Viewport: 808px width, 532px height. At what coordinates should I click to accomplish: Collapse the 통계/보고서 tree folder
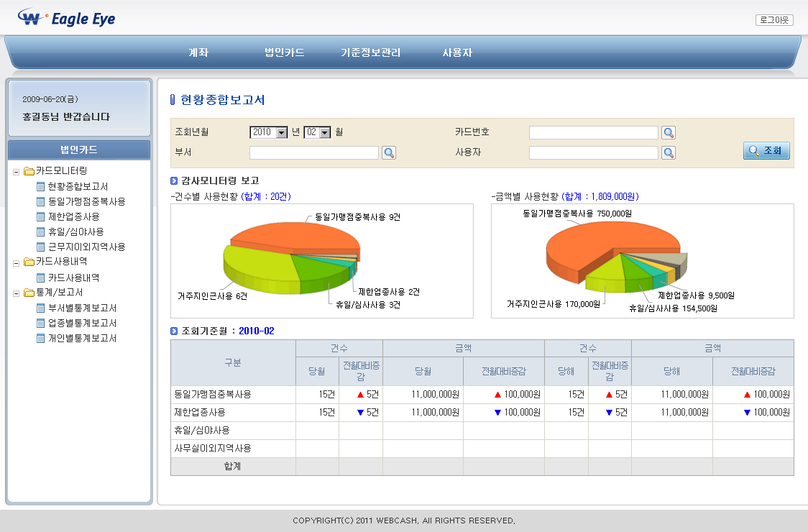pos(17,293)
